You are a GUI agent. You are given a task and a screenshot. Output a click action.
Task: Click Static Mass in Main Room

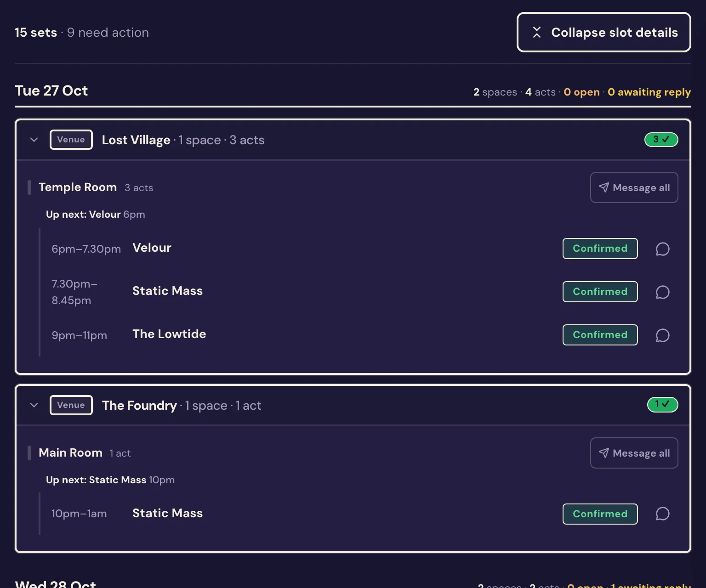click(168, 514)
